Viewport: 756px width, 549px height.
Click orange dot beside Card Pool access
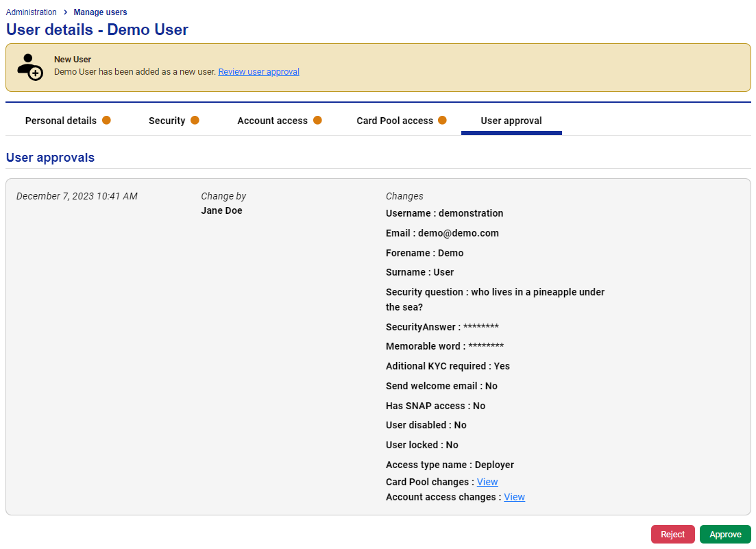coord(442,120)
